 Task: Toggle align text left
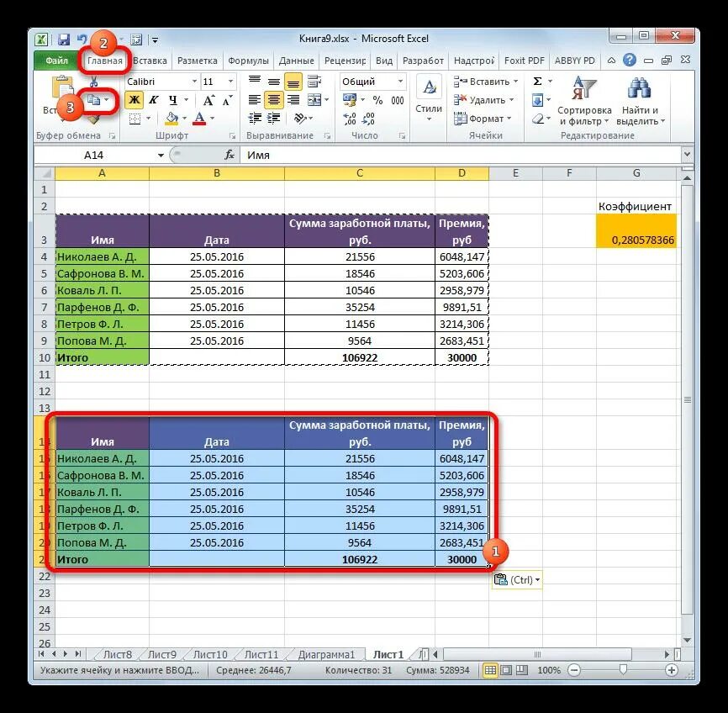click(255, 100)
